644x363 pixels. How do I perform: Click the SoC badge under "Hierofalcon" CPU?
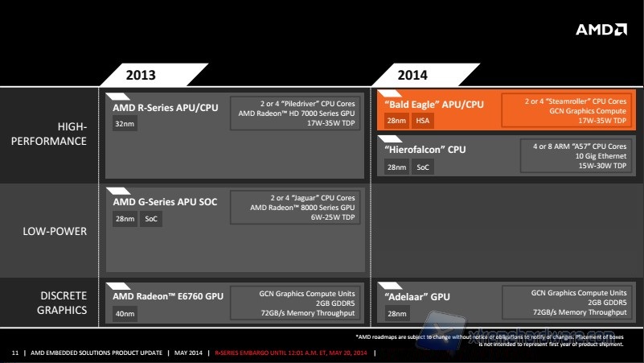coord(422,167)
